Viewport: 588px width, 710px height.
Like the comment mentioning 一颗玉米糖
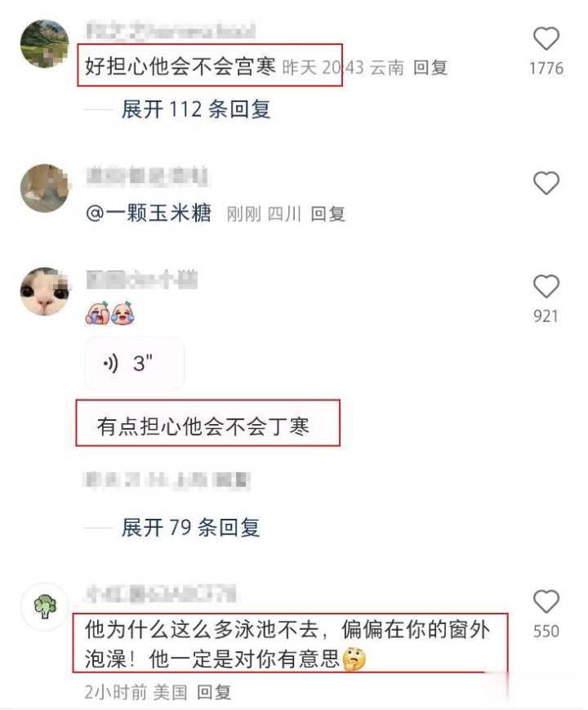pos(546,183)
